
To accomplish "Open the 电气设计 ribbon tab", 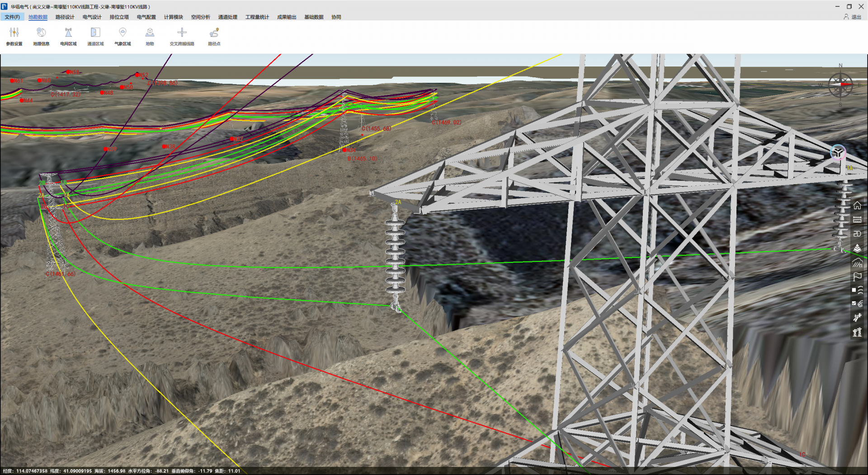I will pyautogui.click(x=92, y=17).
